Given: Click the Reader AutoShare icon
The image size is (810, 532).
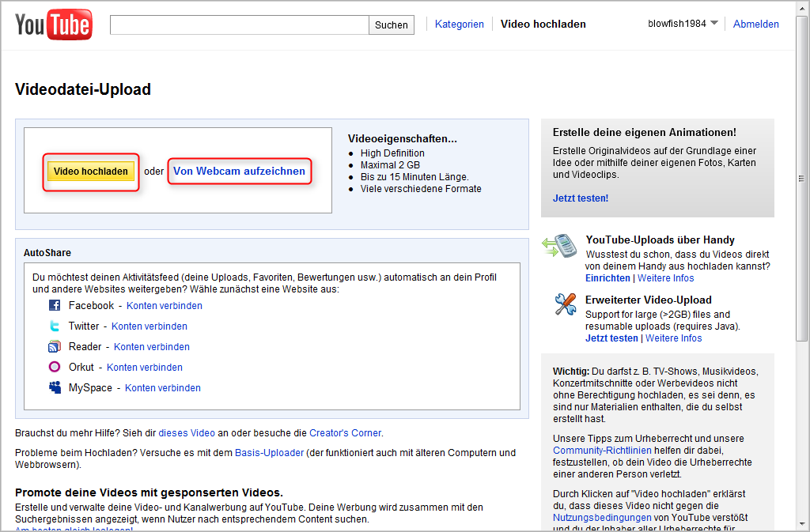Looking at the screenshot, I should point(54,346).
